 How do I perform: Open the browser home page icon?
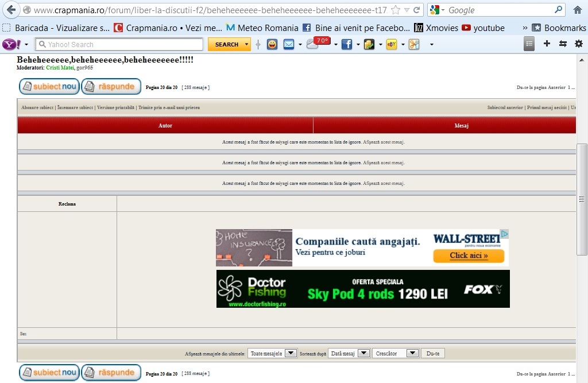click(x=578, y=10)
